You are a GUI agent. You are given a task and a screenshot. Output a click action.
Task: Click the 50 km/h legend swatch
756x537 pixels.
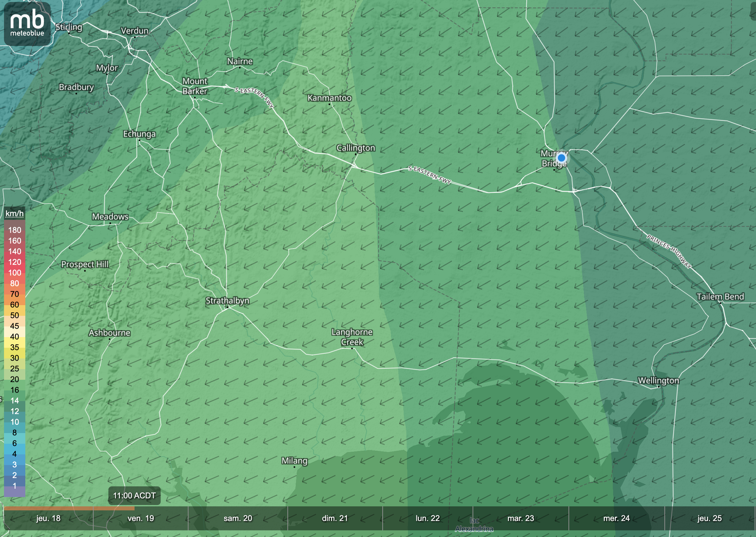[x=15, y=315]
